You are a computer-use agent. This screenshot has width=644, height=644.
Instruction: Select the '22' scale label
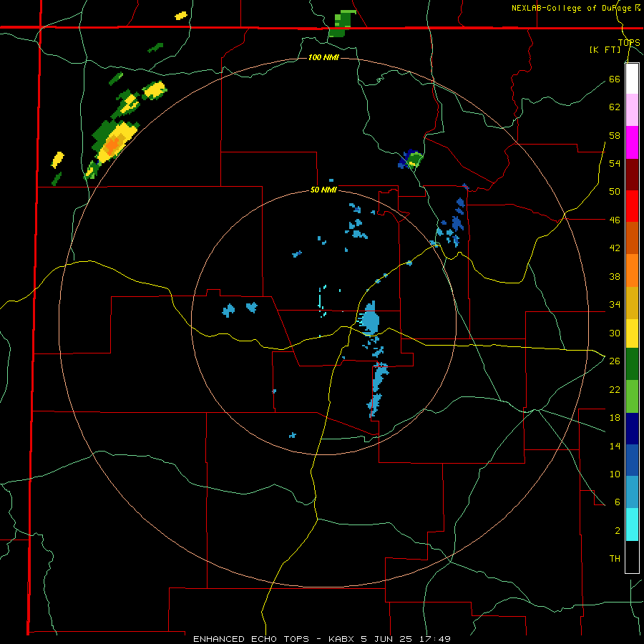tap(615, 389)
